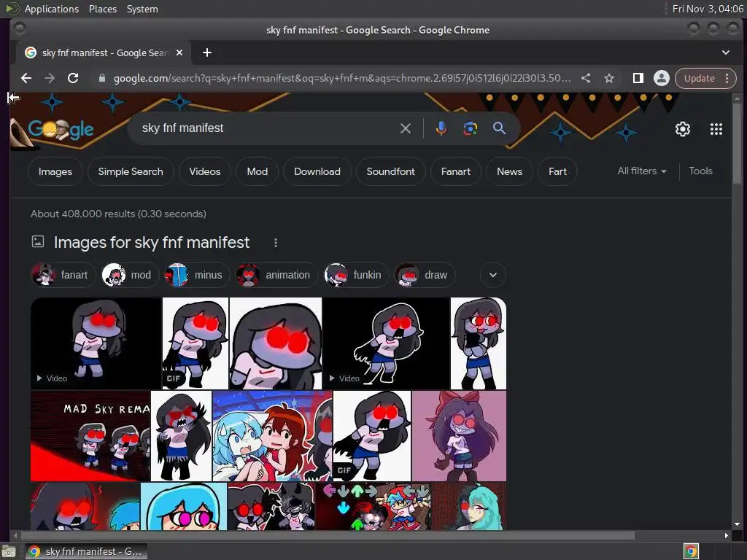Open the white-outlined Sky video thumbnail
Screen dimensions: 747x560
click(386, 343)
